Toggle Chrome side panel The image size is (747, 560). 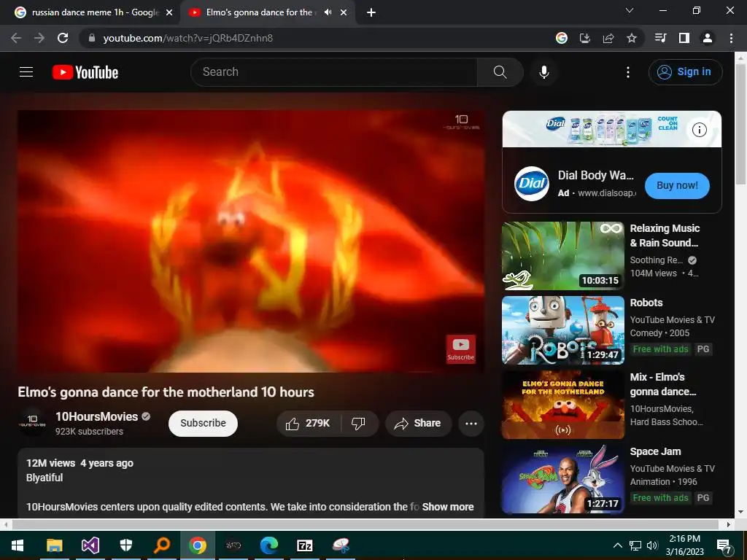tap(684, 38)
